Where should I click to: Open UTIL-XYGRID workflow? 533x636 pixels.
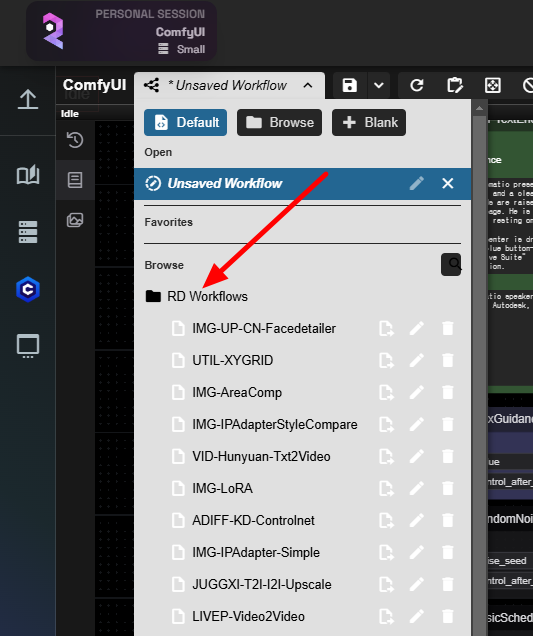click(x=232, y=360)
